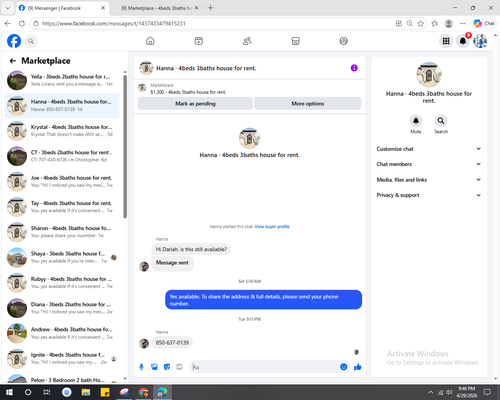Viewport: 500px width, 400px height.
Task: Open the notifications bell with badge
Action: pyautogui.click(x=463, y=41)
